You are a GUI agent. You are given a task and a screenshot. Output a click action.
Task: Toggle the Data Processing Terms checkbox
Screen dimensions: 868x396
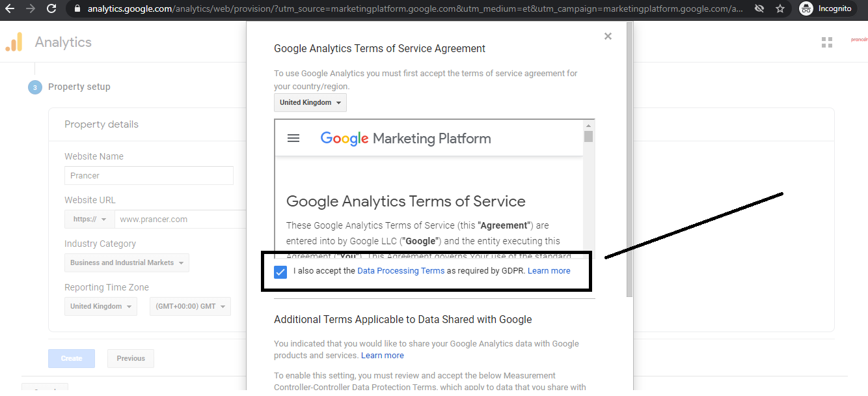(280, 272)
